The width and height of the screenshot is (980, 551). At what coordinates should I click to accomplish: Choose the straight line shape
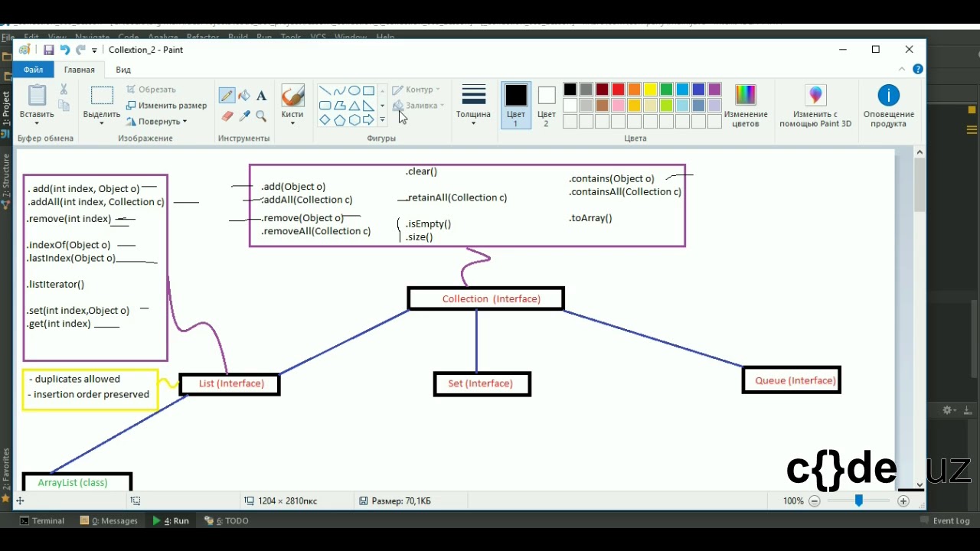click(x=325, y=90)
